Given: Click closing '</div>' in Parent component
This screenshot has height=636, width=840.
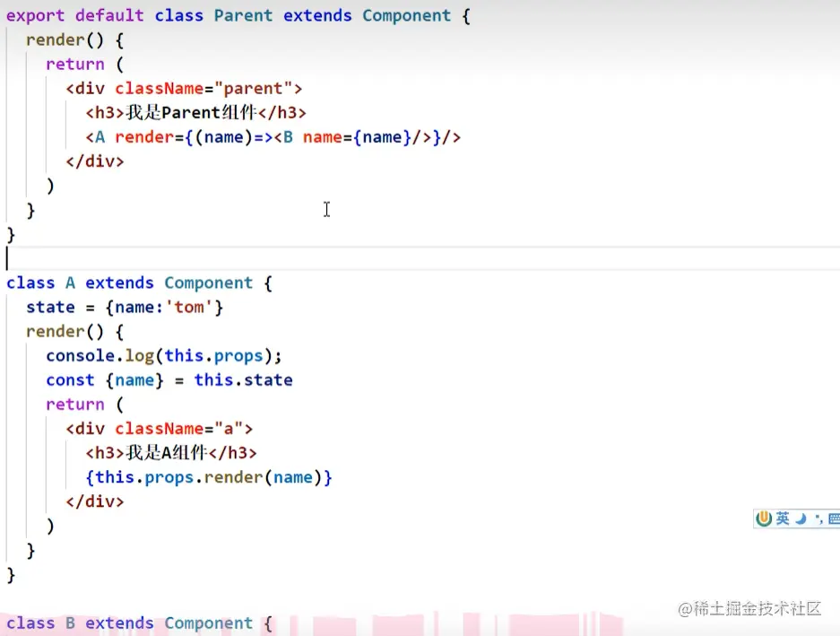Looking at the screenshot, I should tap(95, 161).
